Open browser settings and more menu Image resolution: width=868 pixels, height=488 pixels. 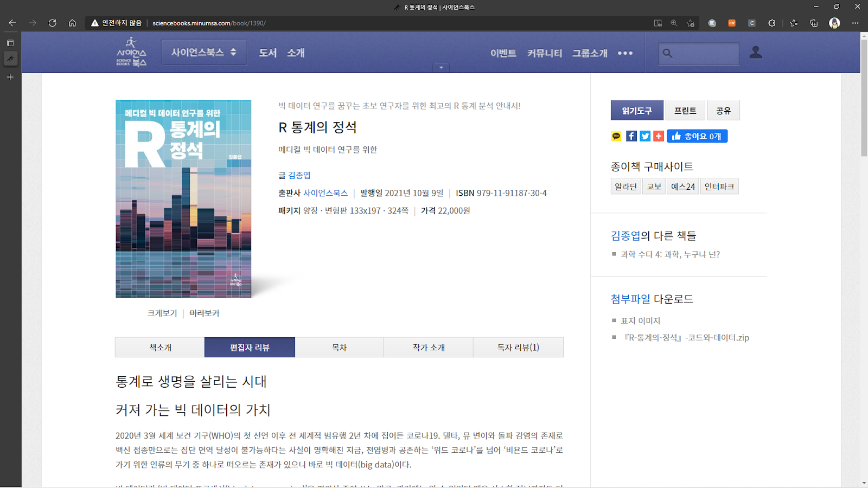[x=855, y=23]
